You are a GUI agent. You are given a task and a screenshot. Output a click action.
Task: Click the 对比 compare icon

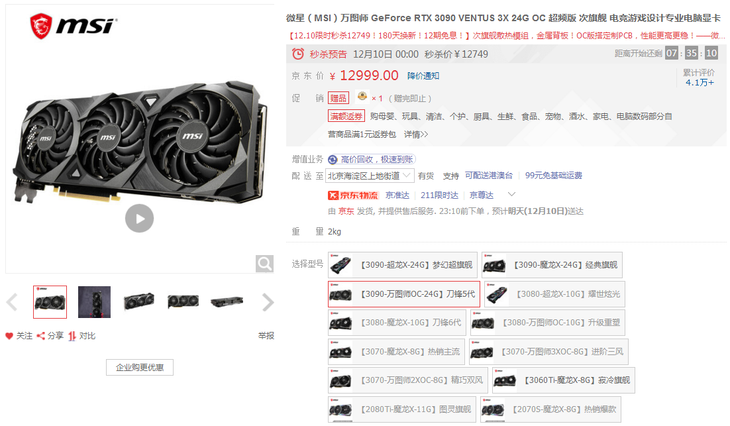tap(72, 336)
